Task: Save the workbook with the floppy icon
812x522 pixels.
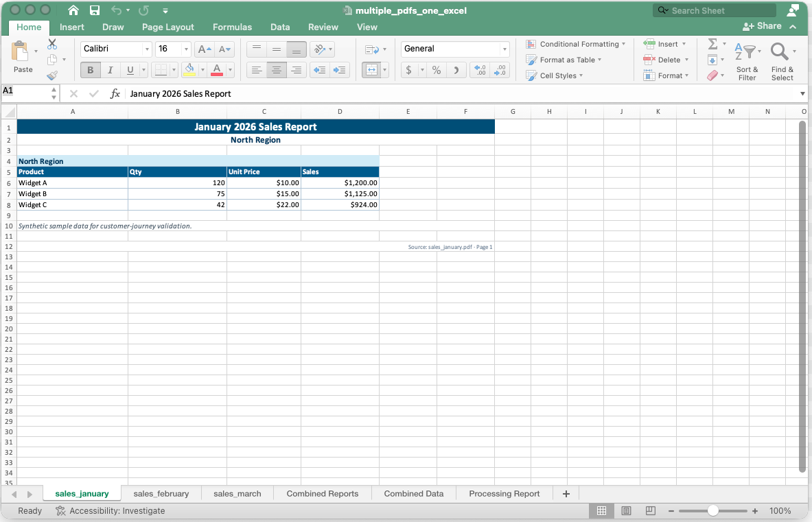Action: click(95, 10)
